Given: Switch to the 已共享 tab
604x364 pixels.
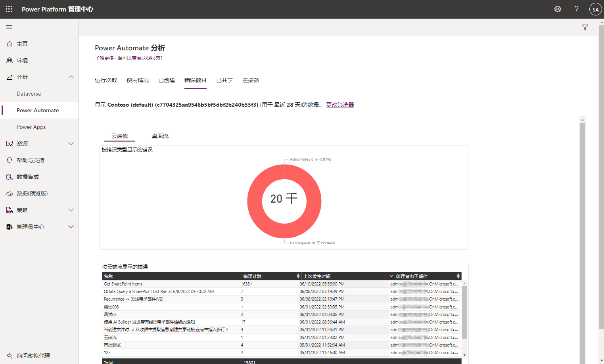Looking at the screenshot, I should 224,80.
